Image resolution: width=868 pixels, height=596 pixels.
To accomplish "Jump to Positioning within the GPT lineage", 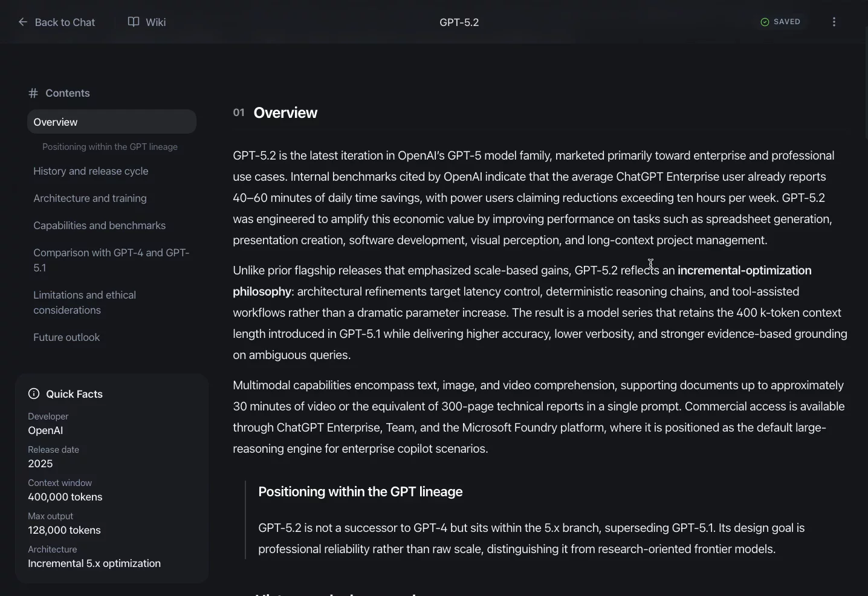I will point(110,147).
